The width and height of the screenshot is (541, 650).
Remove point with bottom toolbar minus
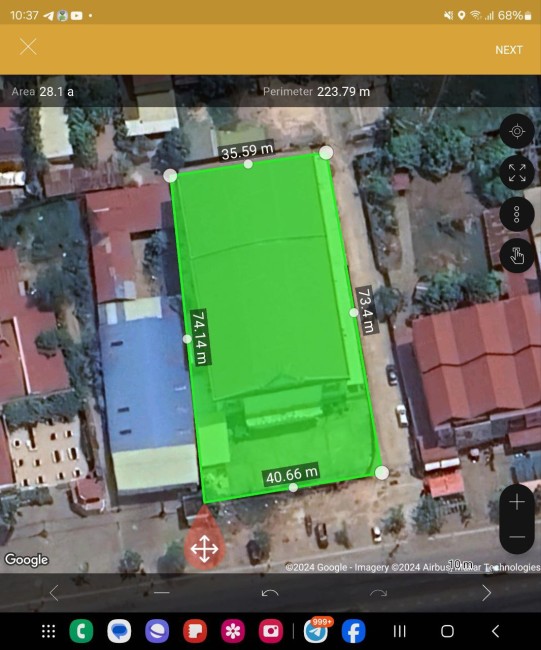point(162,593)
